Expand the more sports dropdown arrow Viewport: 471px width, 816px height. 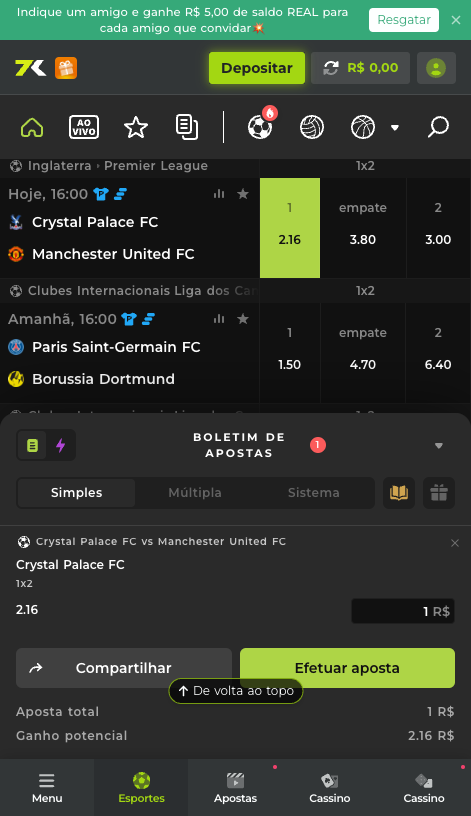pos(395,128)
